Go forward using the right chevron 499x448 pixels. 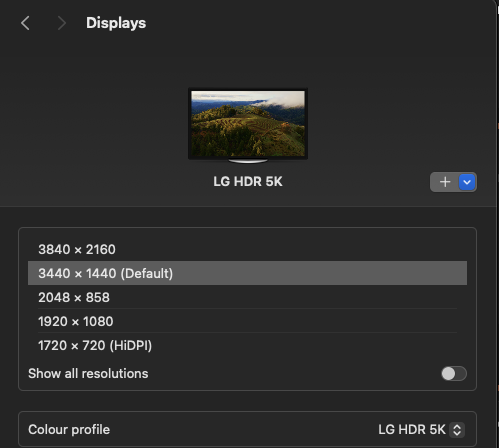pos(61,23)
